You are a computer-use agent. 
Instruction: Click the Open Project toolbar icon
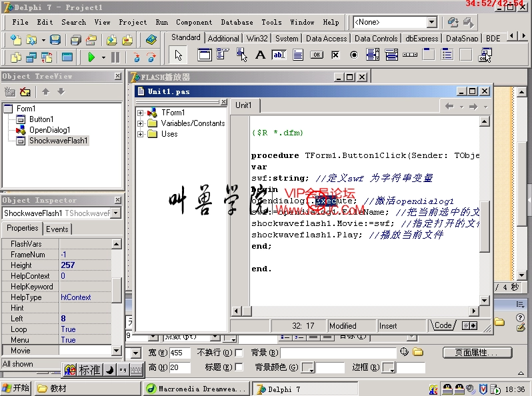[x=91, y=40]
